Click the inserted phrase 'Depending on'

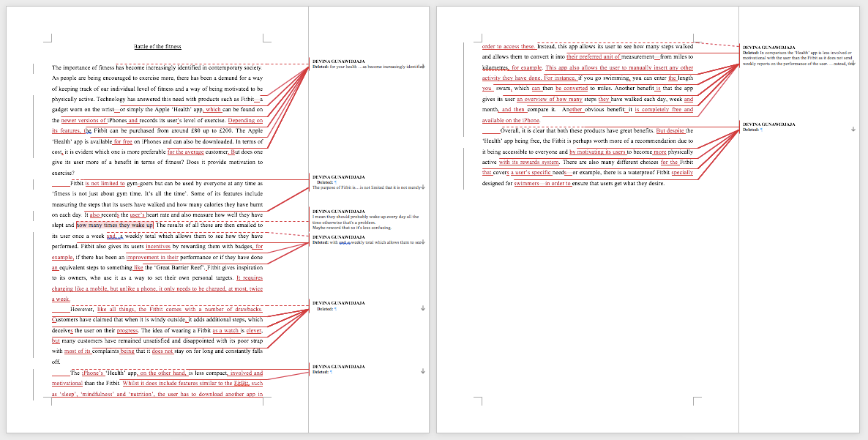click(246, 120)
